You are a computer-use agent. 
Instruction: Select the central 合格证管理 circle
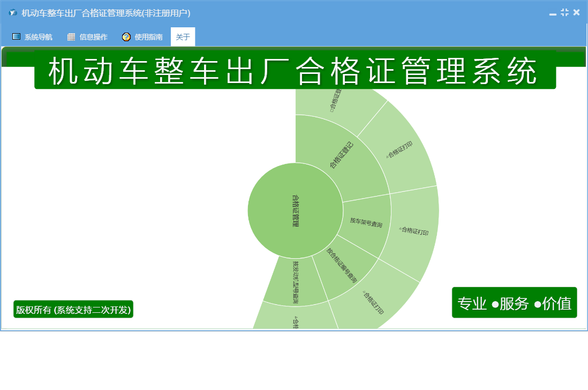pyautogui.click(x=295, y=210)
